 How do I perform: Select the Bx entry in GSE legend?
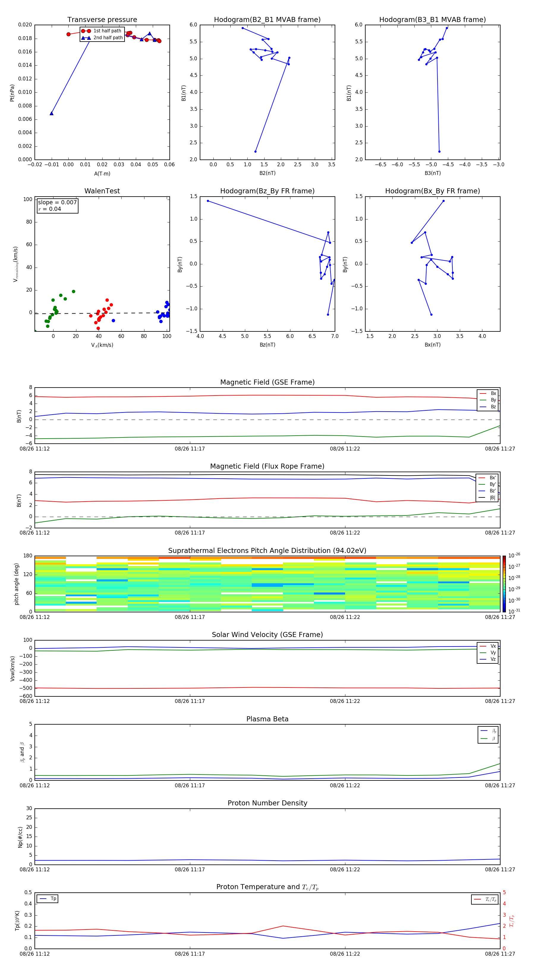(x=488, y=393)
